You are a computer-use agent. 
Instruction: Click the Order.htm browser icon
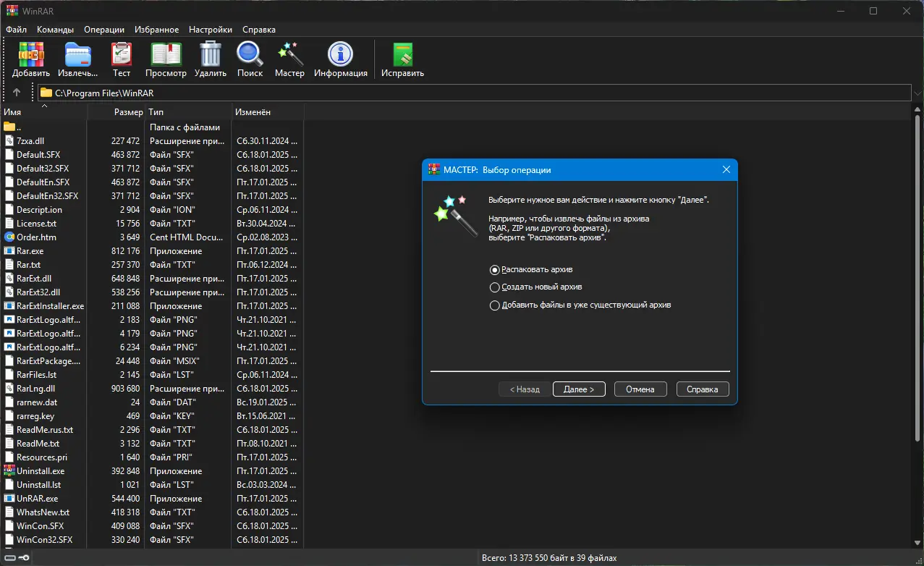point(9,237)
